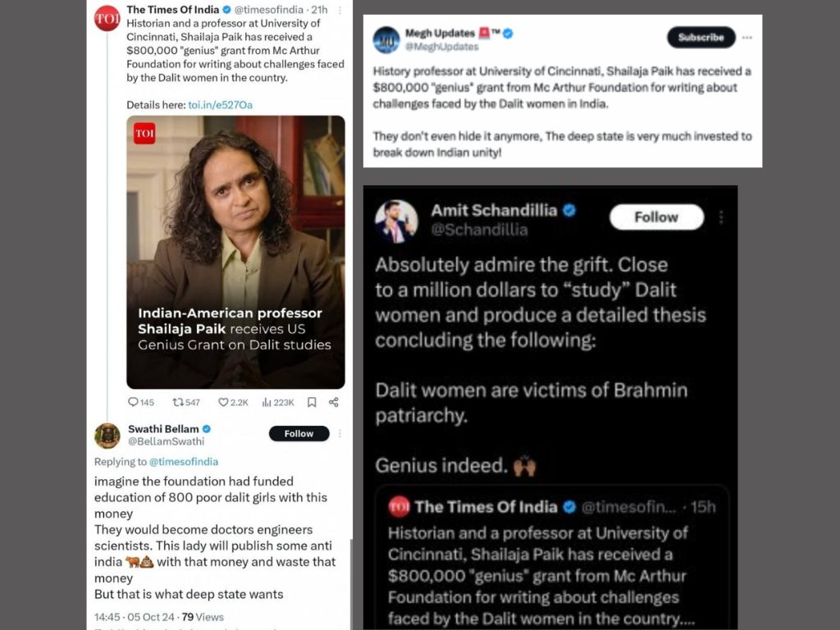Open the toi.in/e527Oa details link
The image size is (840, 630).
(220, 105)
